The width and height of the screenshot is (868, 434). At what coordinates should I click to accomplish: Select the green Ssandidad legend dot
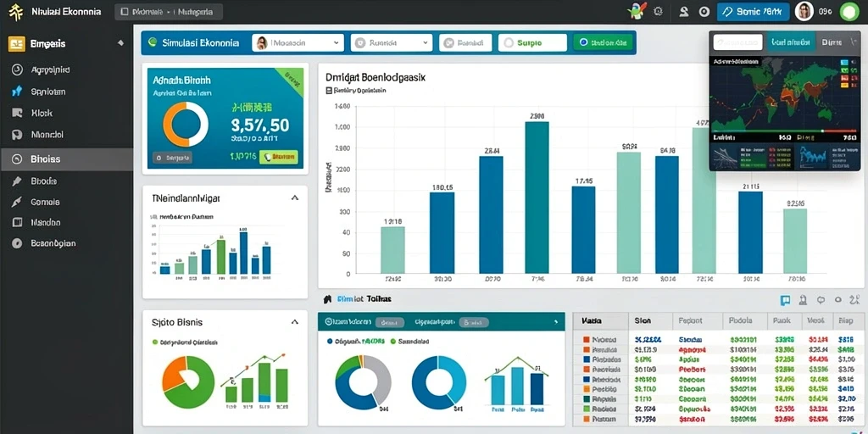(393, 342)
